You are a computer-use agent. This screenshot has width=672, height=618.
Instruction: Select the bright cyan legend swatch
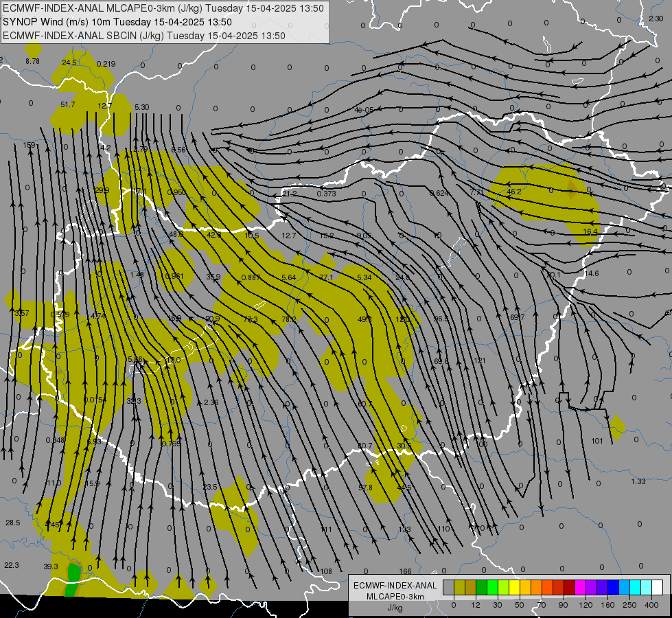635,588
